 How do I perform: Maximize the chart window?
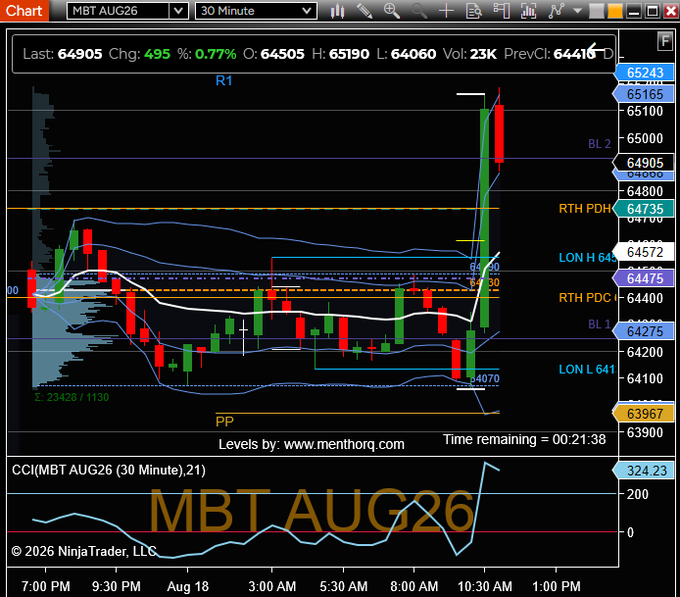pos(652,11)
